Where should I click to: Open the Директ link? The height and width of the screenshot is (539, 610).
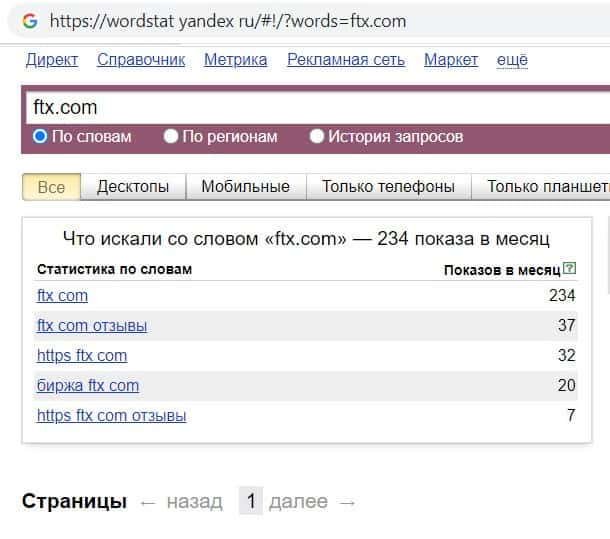point(52,60)
